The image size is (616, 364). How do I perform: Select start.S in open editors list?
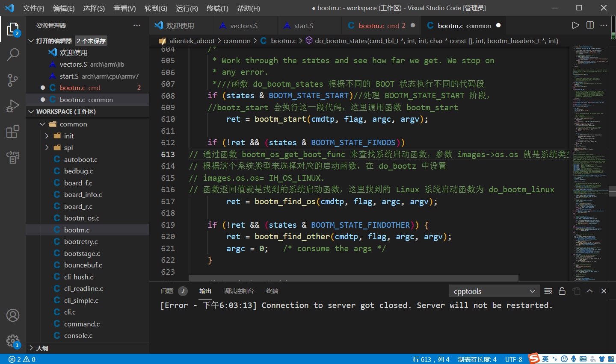tap(88, 76)
